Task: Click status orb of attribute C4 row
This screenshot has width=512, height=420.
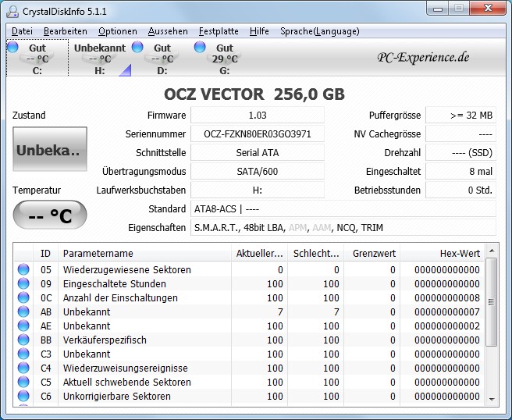Action: (23, 368)
